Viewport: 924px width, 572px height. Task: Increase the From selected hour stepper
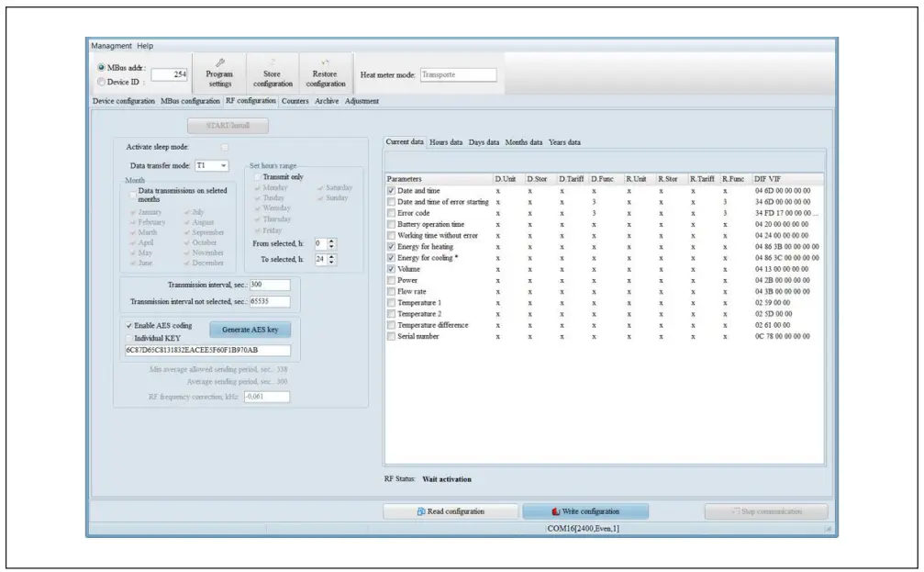click(332, 241)
